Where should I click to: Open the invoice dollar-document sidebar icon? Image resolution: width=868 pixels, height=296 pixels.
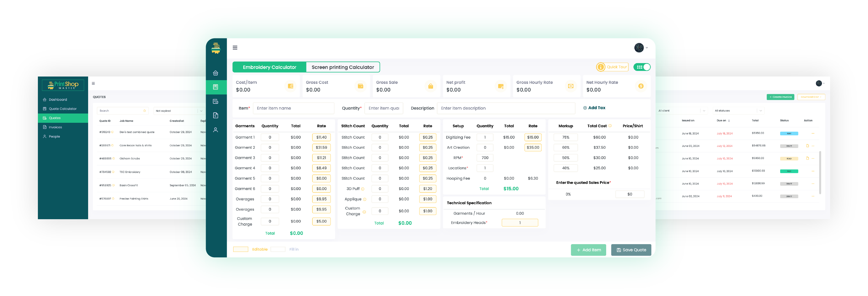click(x=216, y=115)
